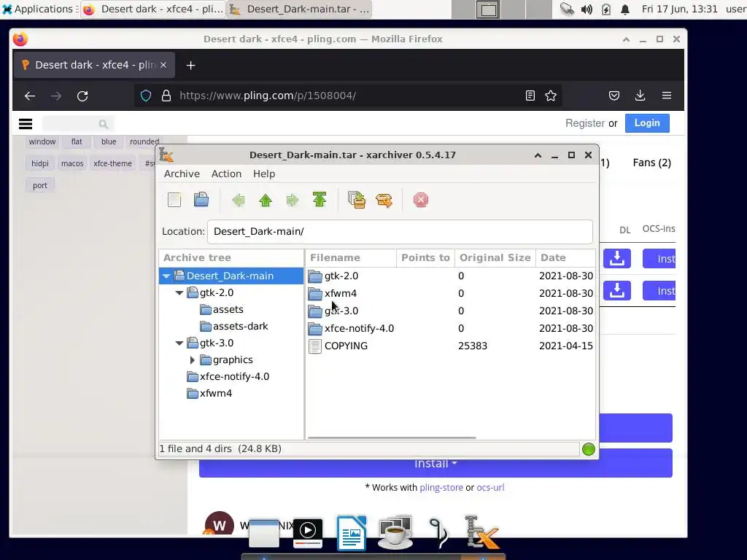
Task: Click the macos tag
Action: [x=72, y=163]
